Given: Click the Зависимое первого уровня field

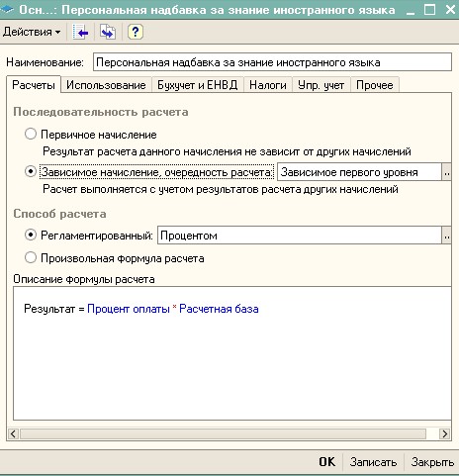Looking at the screenshot, I should pos(359,172).
